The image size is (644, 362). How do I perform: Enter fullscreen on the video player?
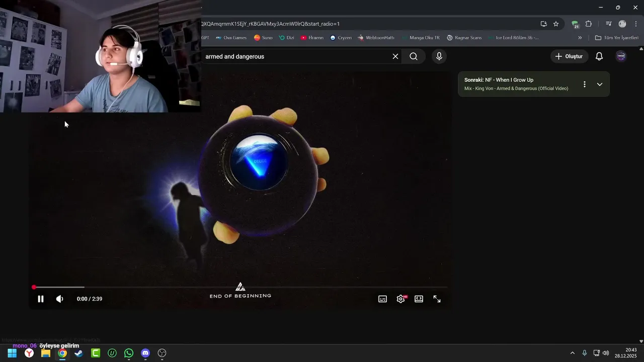[437, 299]
